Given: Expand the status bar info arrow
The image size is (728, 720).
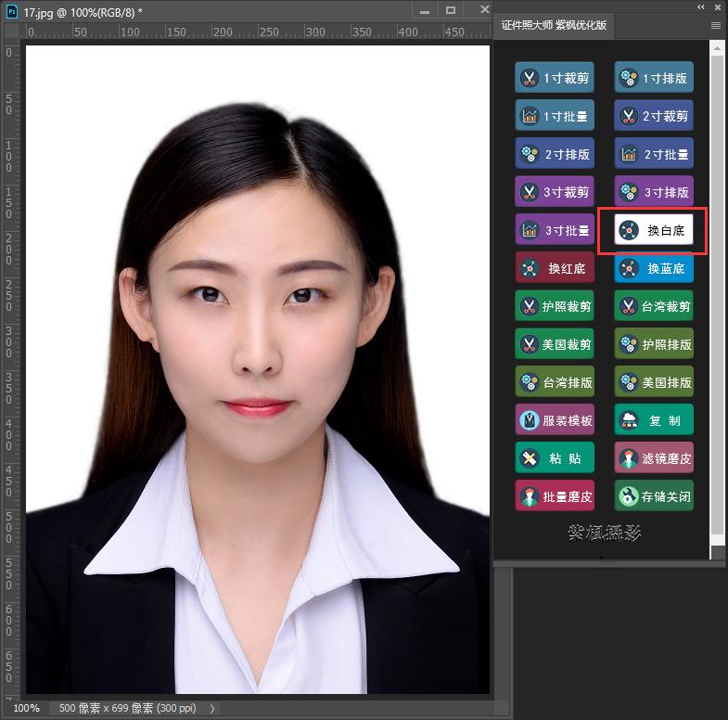Looking at the screenshot, I should tap(212, 708).
